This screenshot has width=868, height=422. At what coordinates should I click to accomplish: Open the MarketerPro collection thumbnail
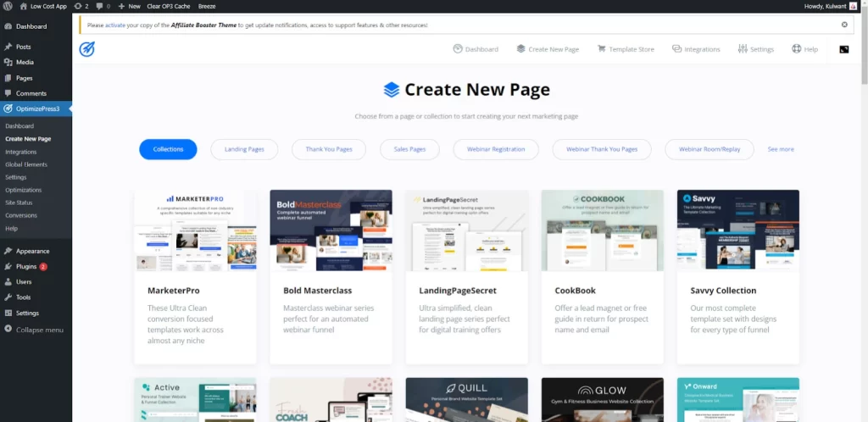point(196,230)
